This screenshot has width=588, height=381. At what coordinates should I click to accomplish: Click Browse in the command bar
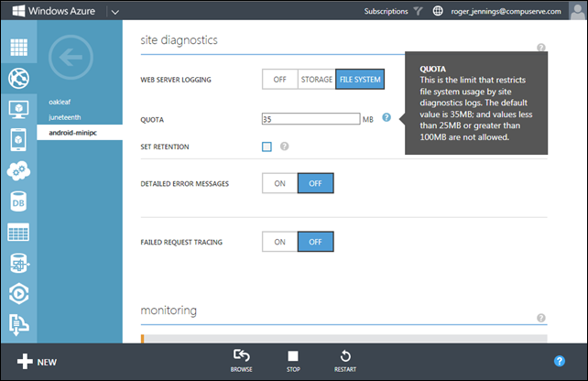click(242, 361)
